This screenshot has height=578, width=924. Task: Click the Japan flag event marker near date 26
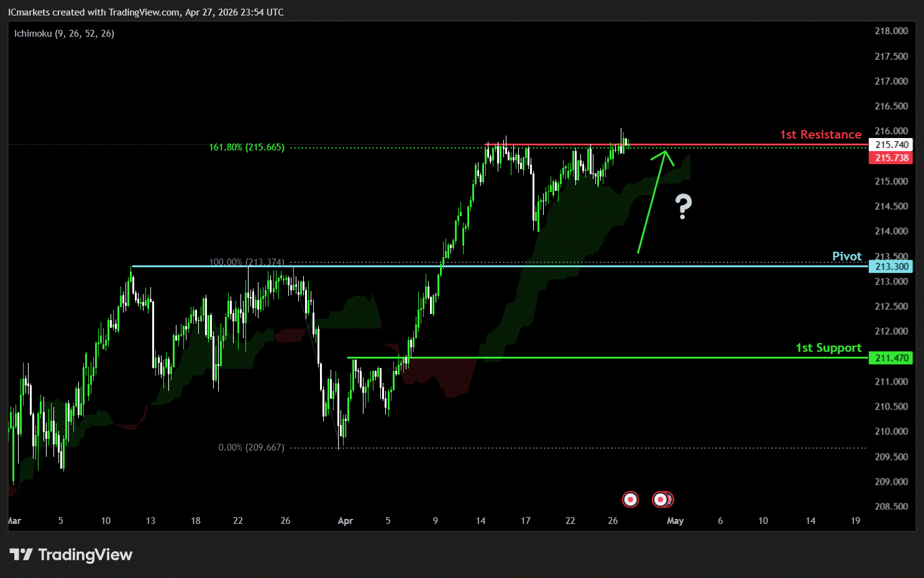(630, 499)
